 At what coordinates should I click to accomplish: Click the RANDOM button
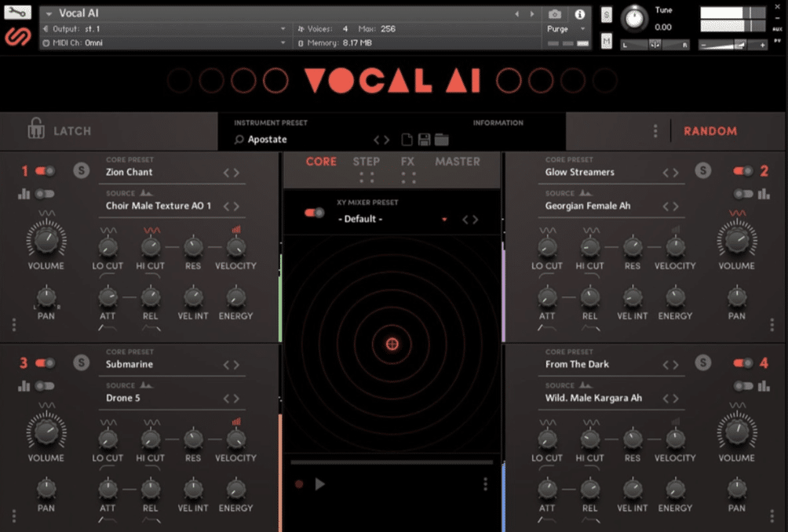click(710, 131)
